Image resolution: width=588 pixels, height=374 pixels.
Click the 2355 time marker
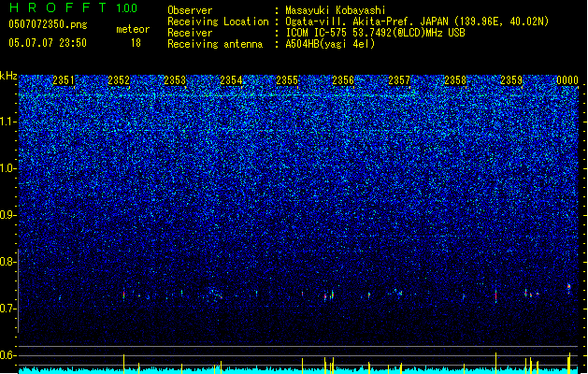[x=287, y=80]
